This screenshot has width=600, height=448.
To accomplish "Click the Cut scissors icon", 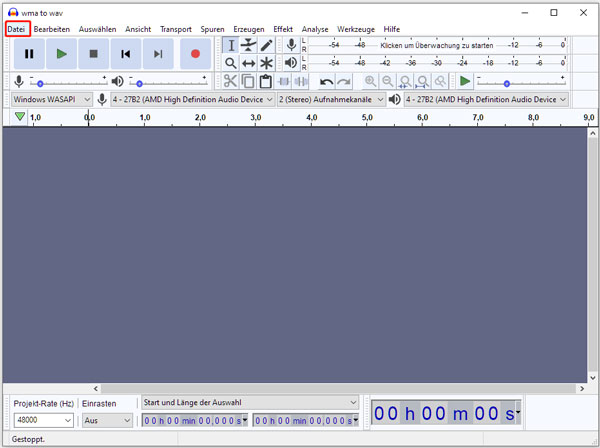I will [230, 82].
